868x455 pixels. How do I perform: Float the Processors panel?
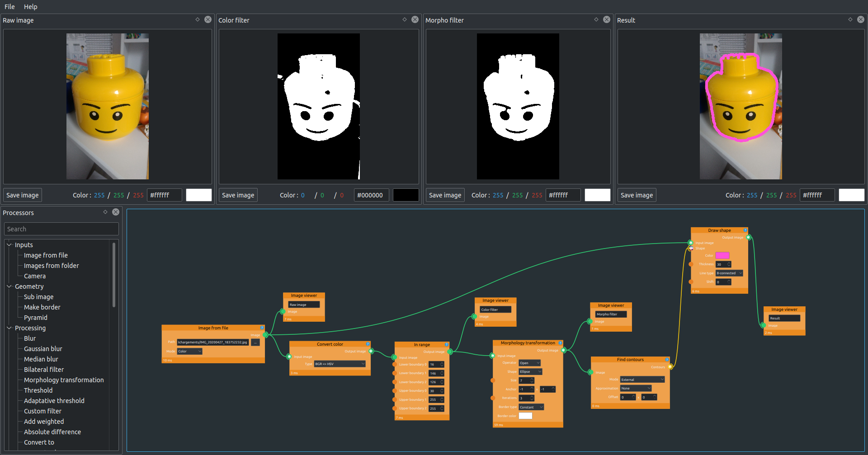105,212
